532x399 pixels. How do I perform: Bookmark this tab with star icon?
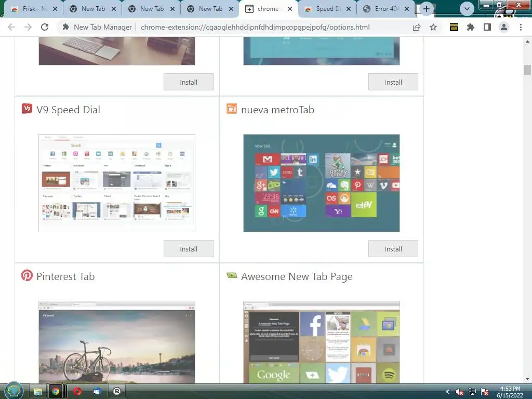[433, 27]
